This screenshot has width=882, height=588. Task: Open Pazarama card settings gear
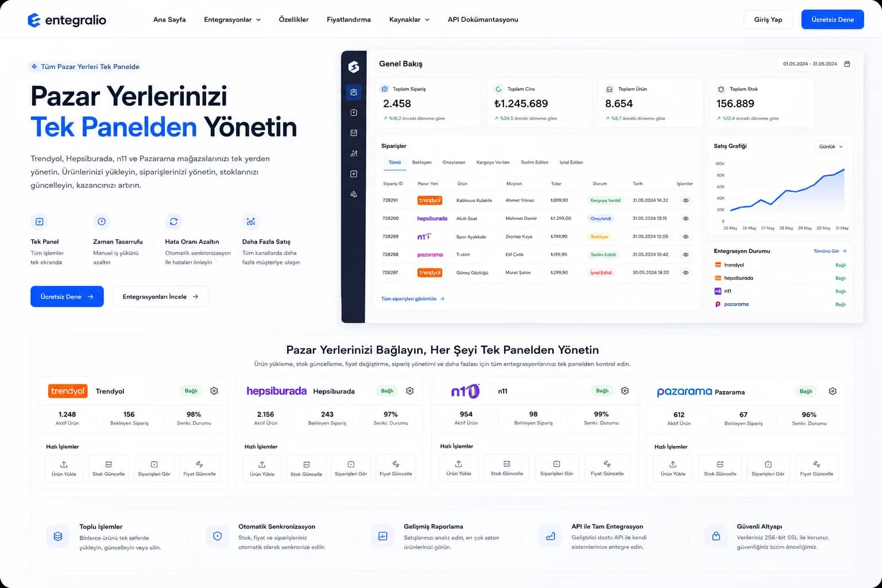pos(833,391)
